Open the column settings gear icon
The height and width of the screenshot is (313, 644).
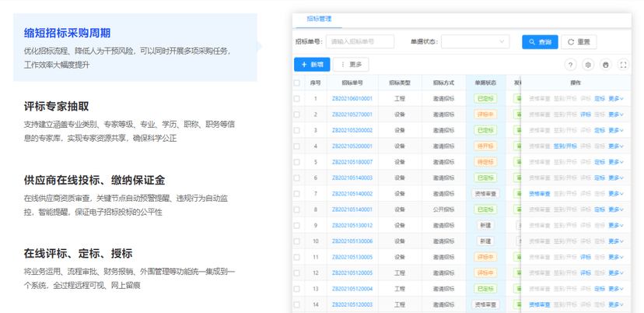coord(588,65)
